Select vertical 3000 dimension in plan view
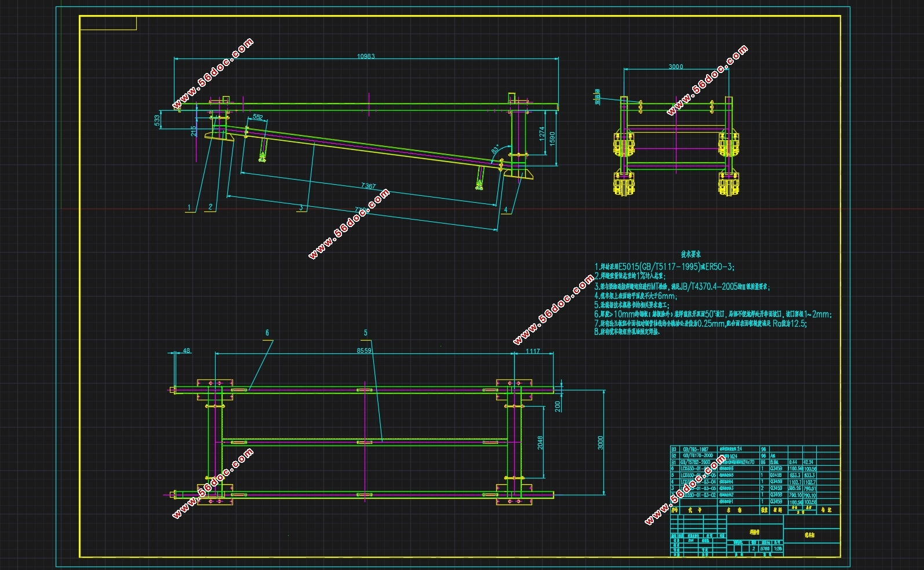 point(601,443)
